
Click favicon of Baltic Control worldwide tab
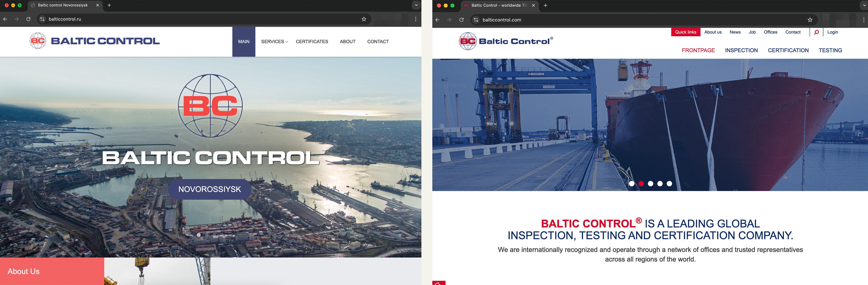[x=466, y=5]
